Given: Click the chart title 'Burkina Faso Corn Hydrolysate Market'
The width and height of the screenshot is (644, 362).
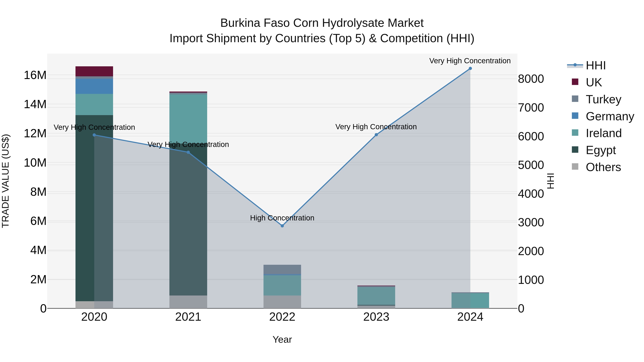Looking at the screenshot, I should coord(322,23).
